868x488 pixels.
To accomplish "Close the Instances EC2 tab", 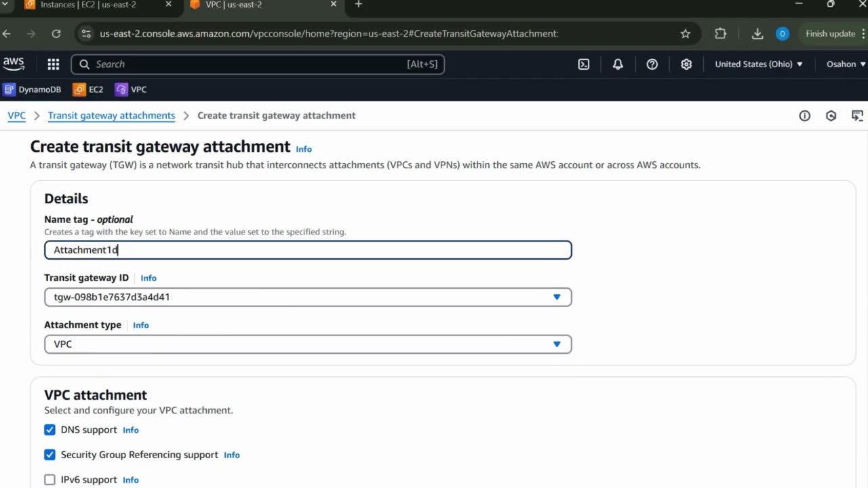I will (169, 5).
